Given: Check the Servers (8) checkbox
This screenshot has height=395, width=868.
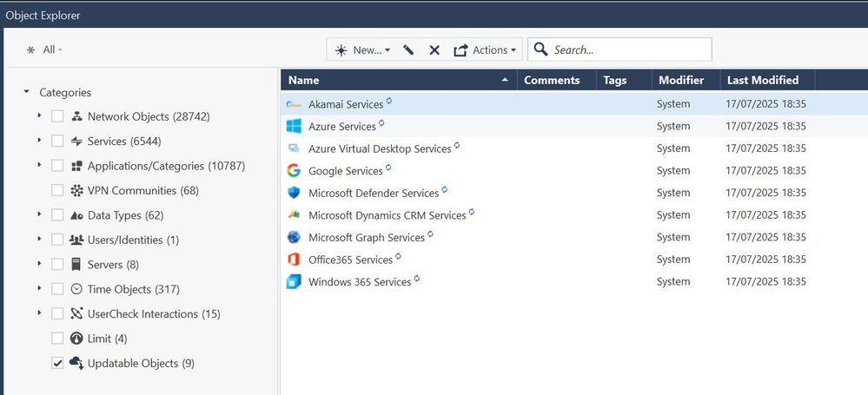Looking at the screenshot, I should (x=57, y=264).
